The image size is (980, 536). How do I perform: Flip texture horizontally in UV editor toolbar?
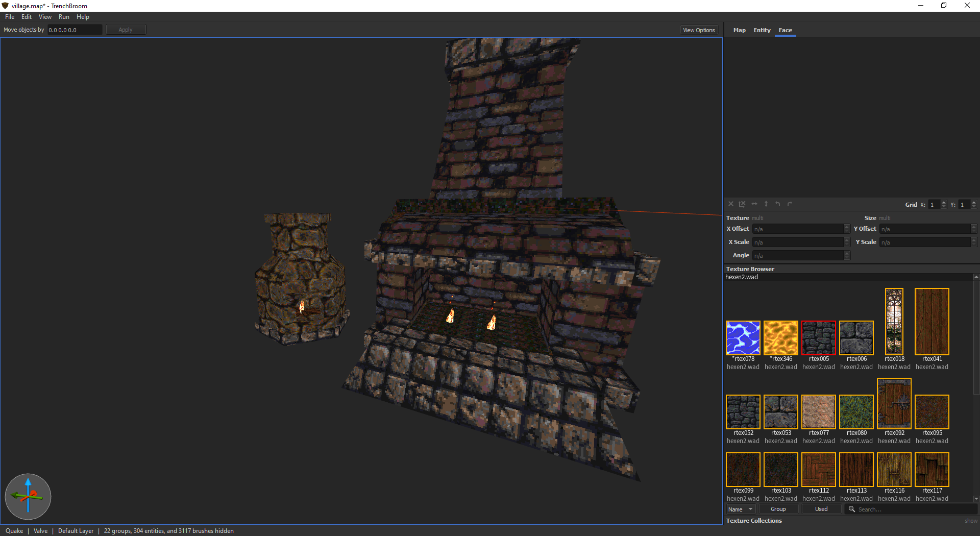pyautogui.click(x=754, y=204)
